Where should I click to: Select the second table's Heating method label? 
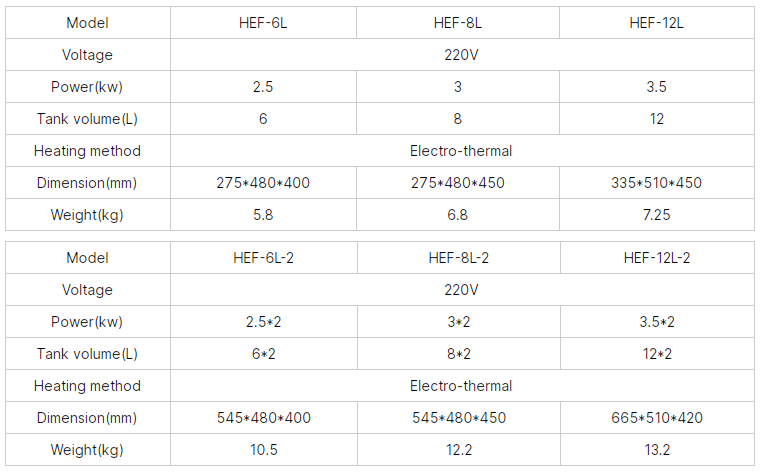[87, 386]
